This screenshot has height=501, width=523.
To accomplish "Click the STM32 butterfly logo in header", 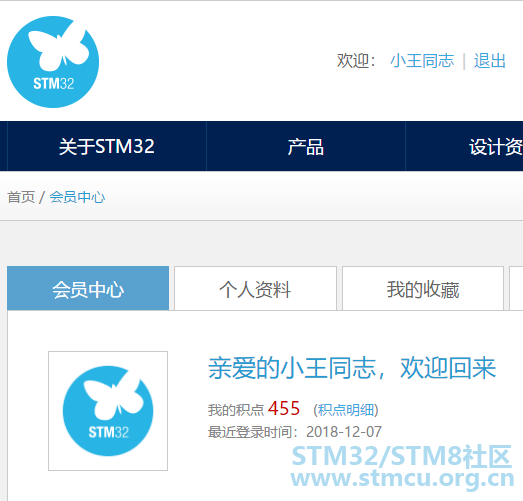I will 53,62.
